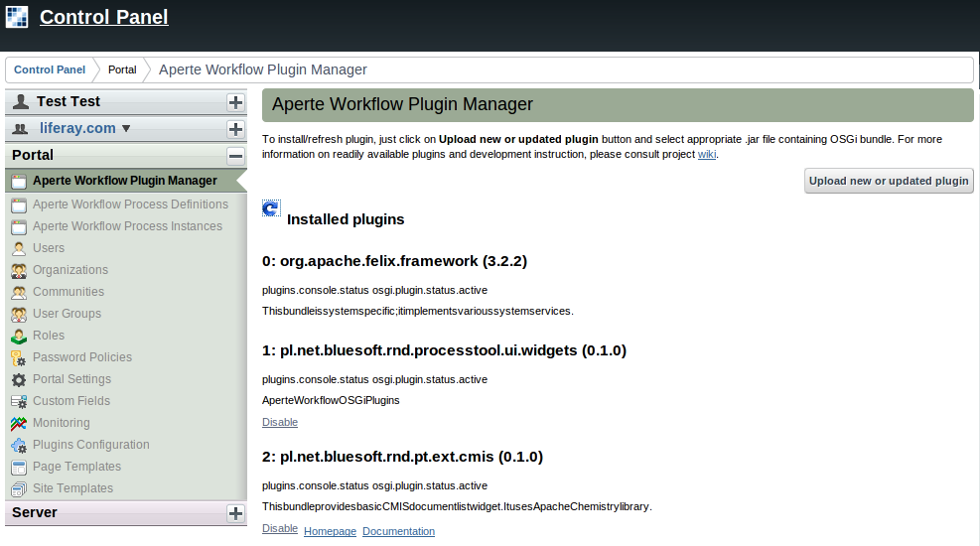
Task: Open Communities in Portal menu
Action: tap(69, 292)
